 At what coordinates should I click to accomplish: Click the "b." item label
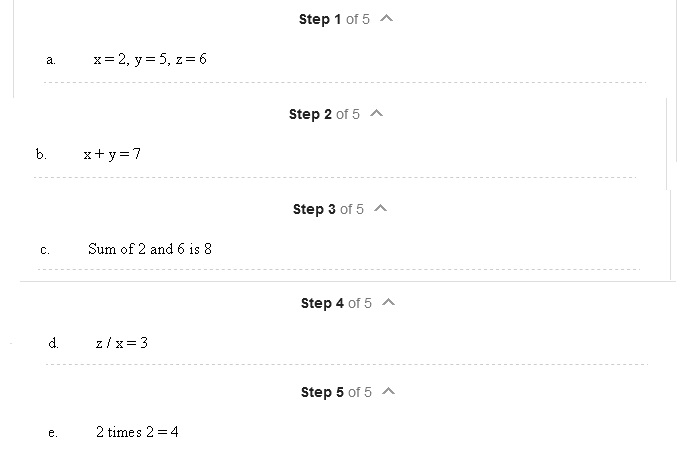[41, 154]
